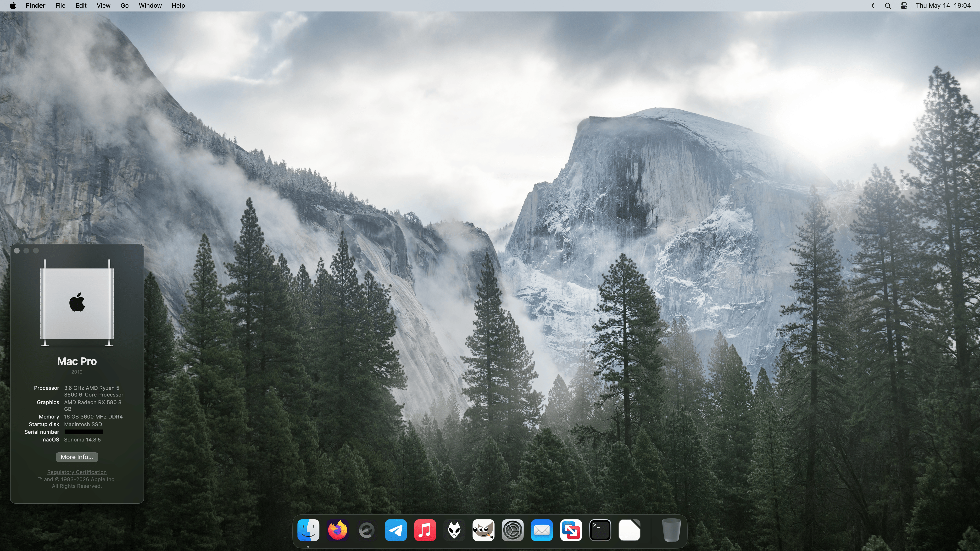Click the '3.6 GHz AMD Ryzen 5' processor value
Viewport: 980px width, 551px height.
(92, 388)
